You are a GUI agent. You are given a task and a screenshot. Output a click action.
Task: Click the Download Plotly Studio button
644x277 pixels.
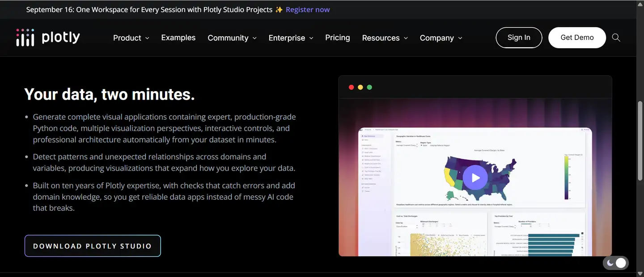tap(93, 246)
